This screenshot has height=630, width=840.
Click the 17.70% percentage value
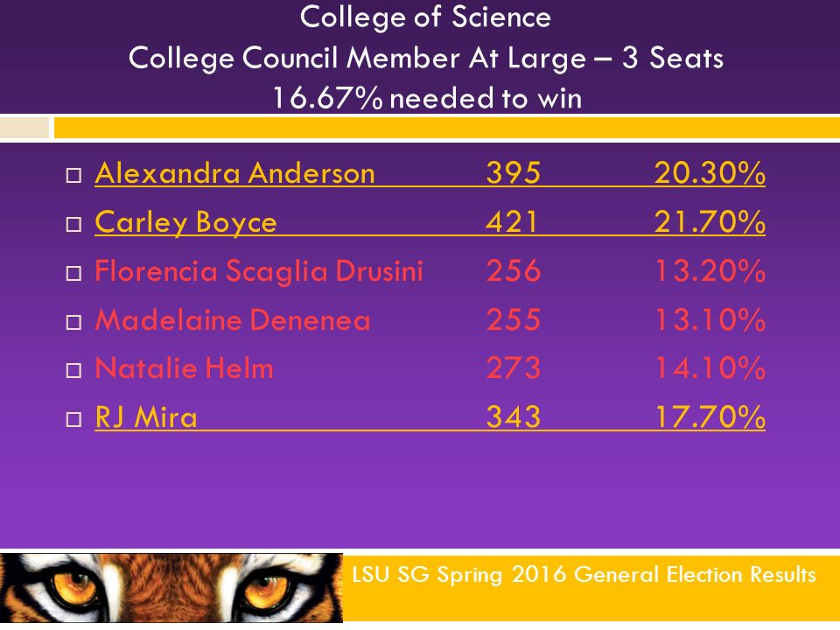point(710,416)
